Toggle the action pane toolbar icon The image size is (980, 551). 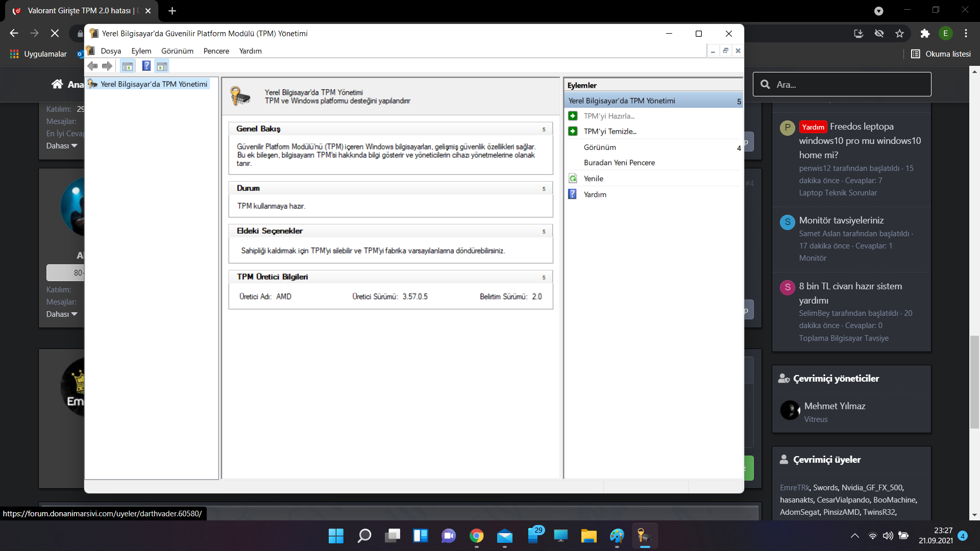(162, 66)
